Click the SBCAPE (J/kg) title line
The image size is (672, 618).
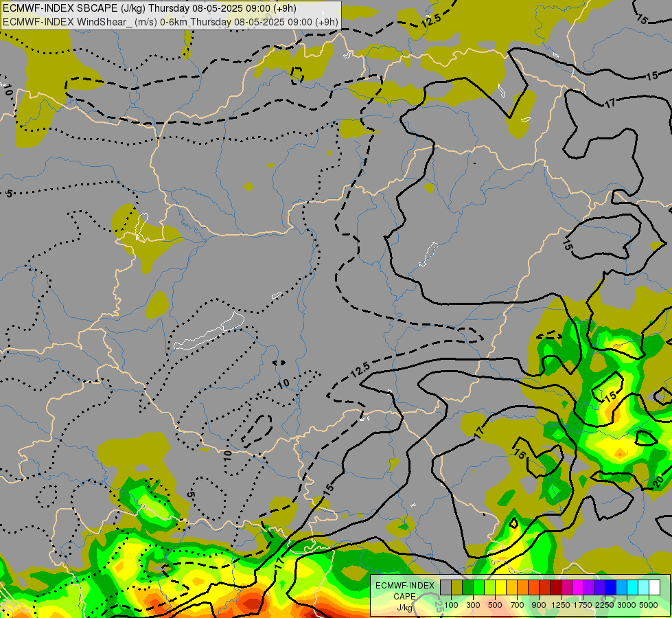pos(149,8)
